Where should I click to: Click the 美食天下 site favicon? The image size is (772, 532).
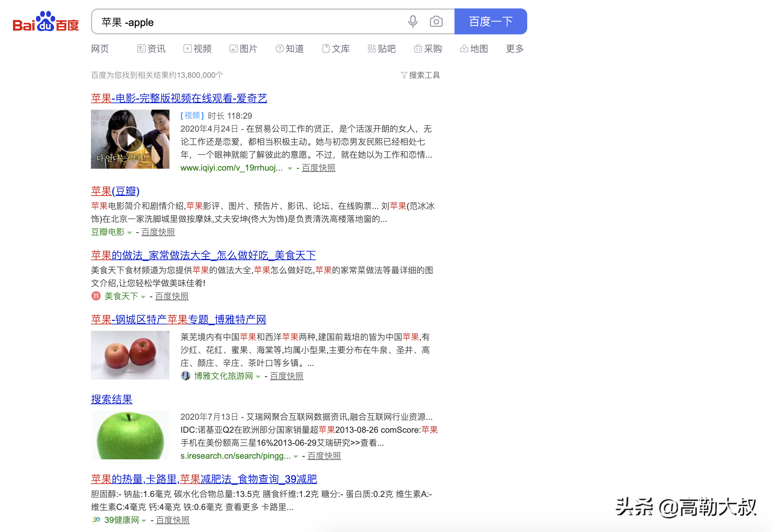click(96, 296)
